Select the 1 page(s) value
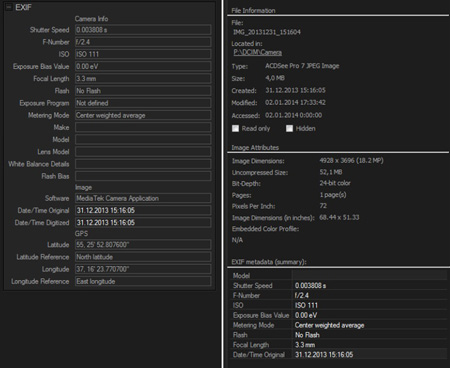450x368 pixels. (333, 195)
